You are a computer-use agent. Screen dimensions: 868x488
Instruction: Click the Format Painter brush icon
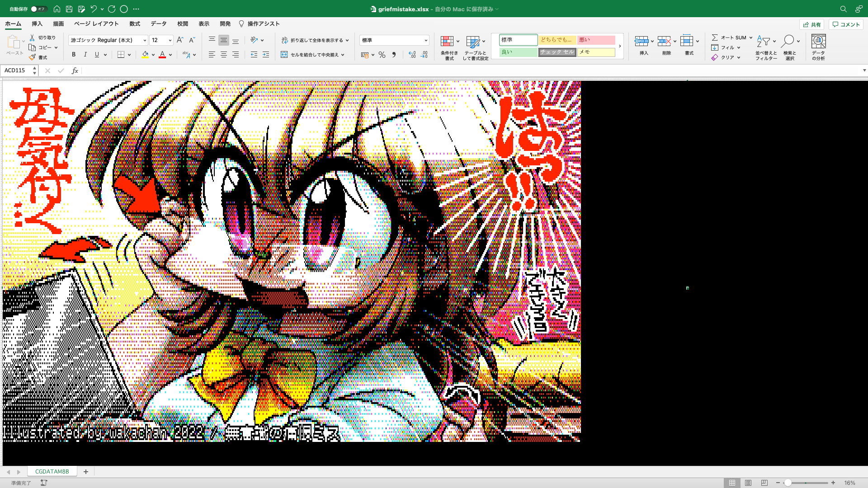click(32, 57)
